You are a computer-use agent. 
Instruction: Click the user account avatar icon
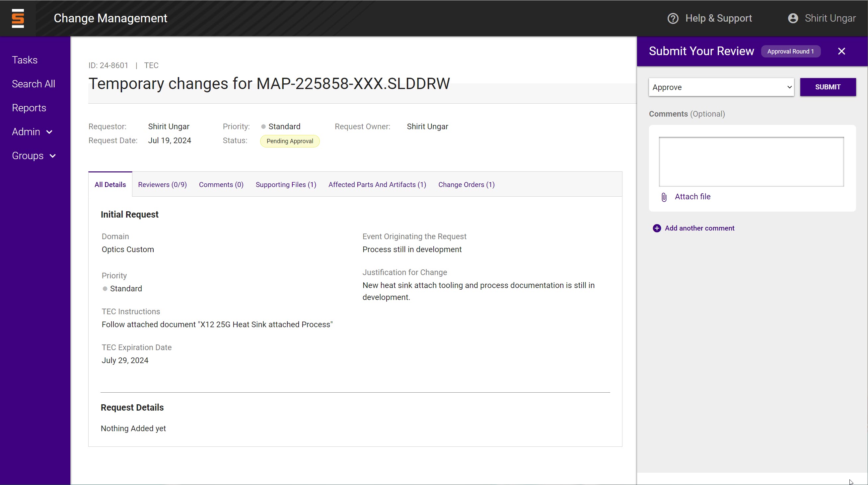tap(793, 18)
